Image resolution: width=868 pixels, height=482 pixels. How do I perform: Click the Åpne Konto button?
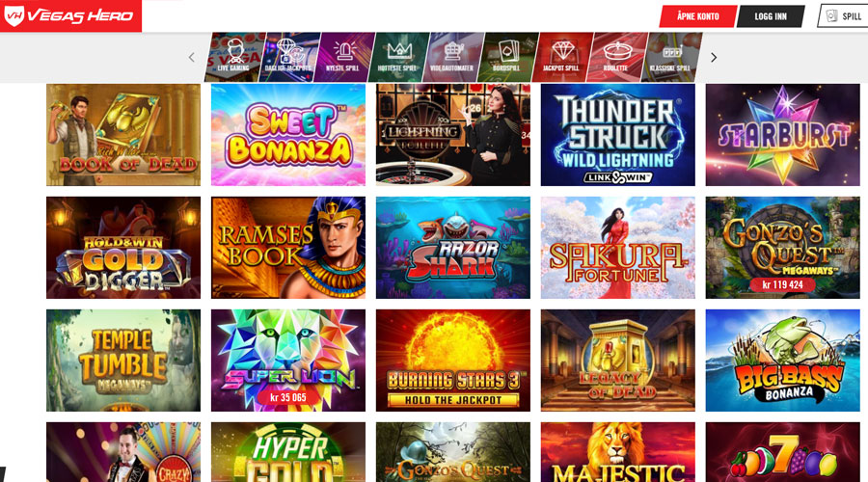coord(698,16)
